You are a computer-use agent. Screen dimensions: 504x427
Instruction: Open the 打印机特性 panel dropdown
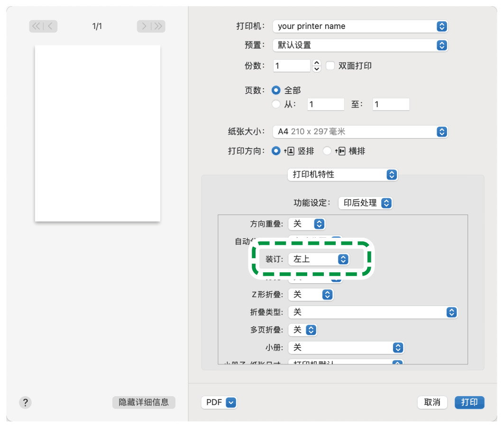point(342,175)
